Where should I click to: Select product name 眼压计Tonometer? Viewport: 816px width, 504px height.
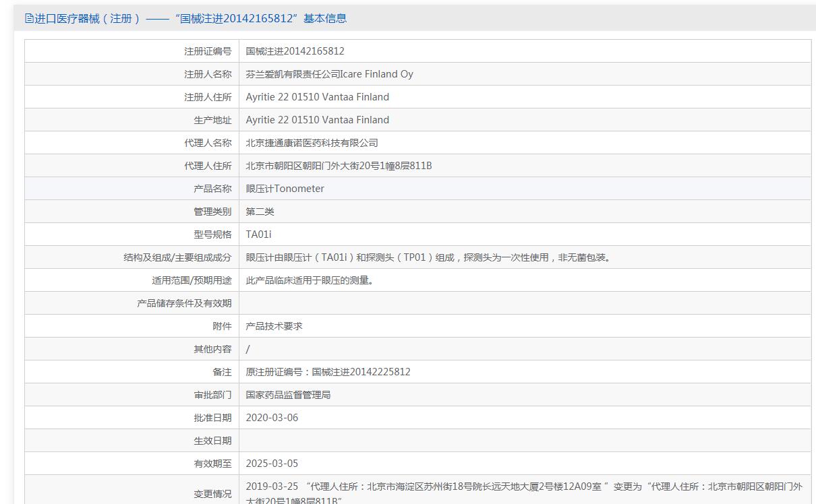pos(285,189)
